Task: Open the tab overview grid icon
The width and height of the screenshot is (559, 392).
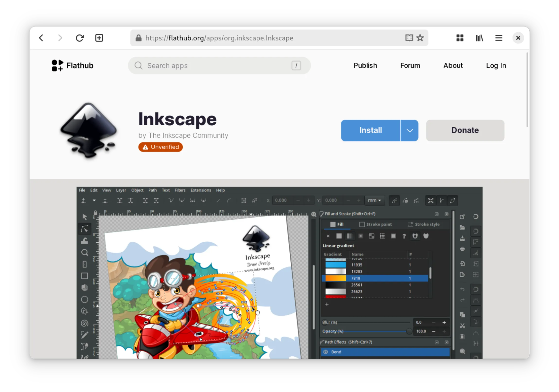Action: pos(460,38)
